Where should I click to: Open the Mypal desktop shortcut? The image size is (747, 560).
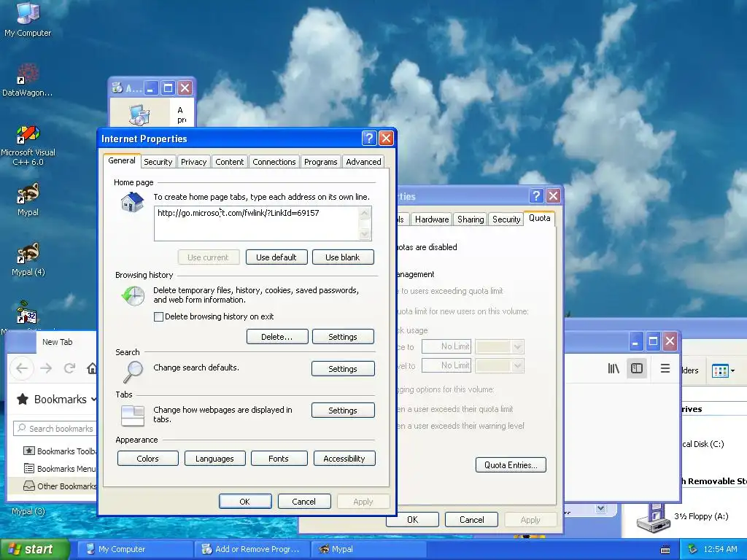(28, 199)
